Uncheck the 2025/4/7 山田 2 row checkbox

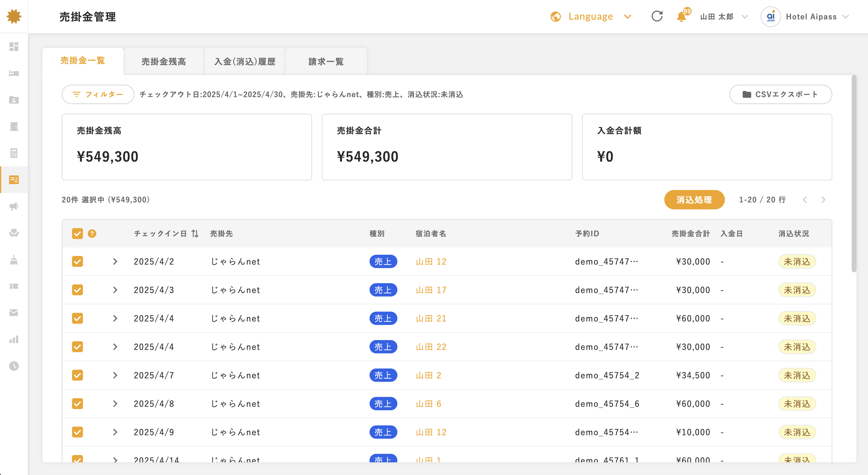click(77, 375)
